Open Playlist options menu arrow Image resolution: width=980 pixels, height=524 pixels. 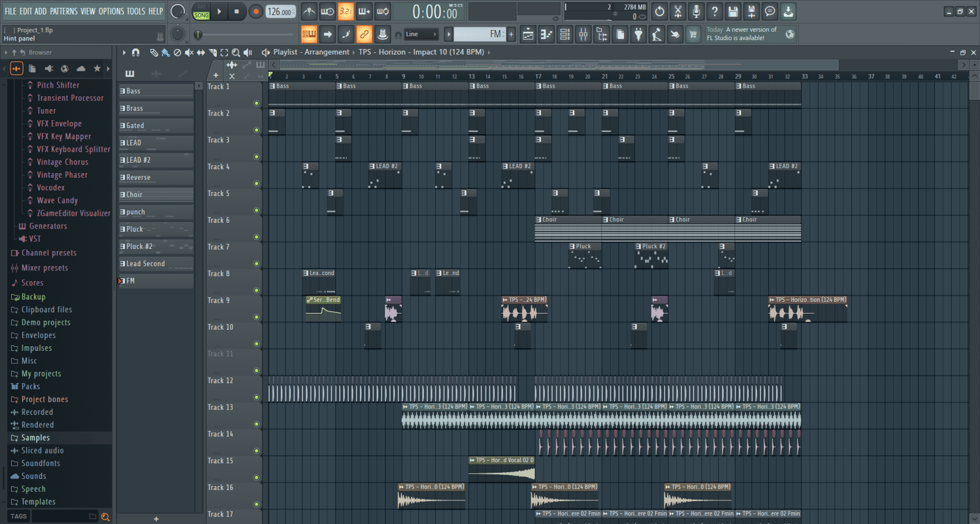124,52
